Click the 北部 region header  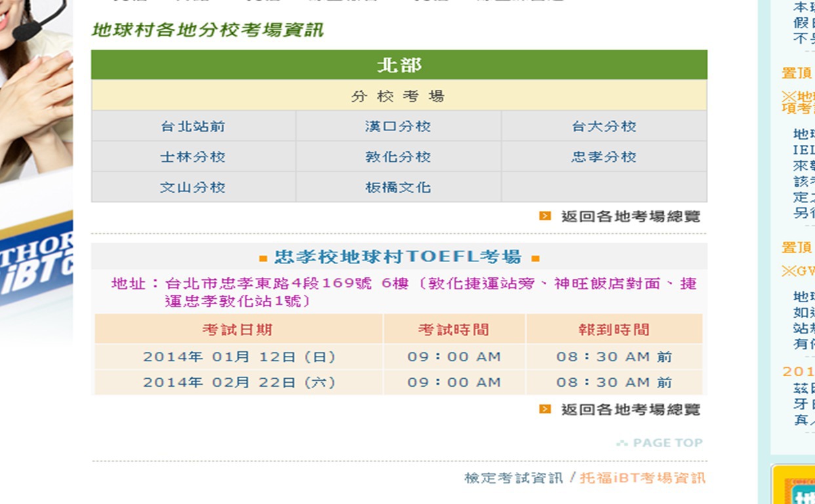(x=399, y=65)
